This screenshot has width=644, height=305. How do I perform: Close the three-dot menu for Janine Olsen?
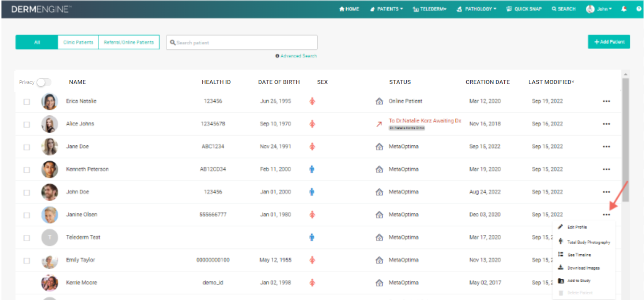[x=606, y=215]
